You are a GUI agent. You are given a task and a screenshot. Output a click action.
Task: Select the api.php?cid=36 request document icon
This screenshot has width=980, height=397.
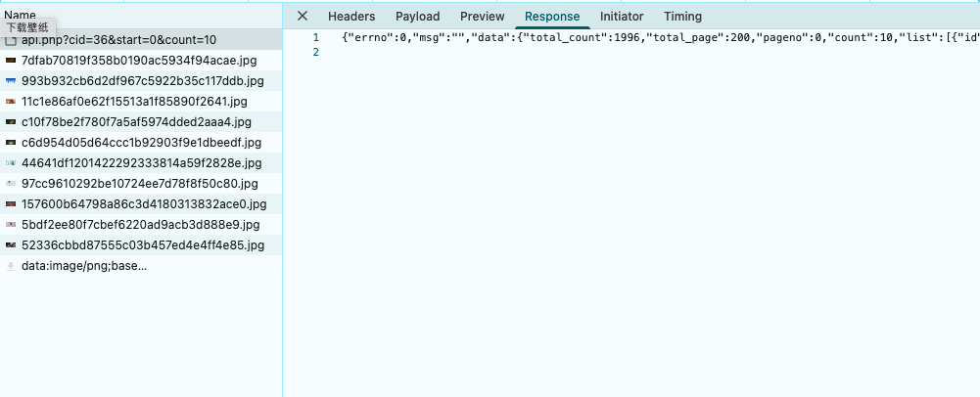pyautogui.click(x=11, y=41)
